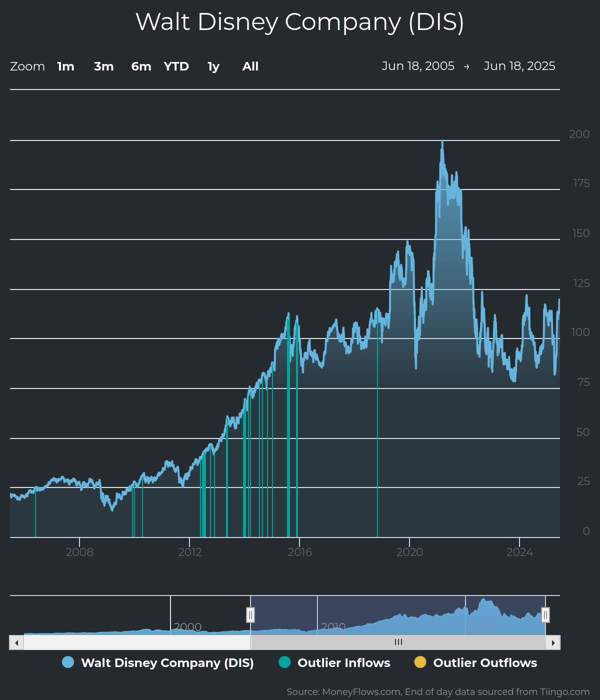This screenshot has height=700, width=600.
Task: Toggle the Outlier Inflows series
Action: tap(334, 662)
